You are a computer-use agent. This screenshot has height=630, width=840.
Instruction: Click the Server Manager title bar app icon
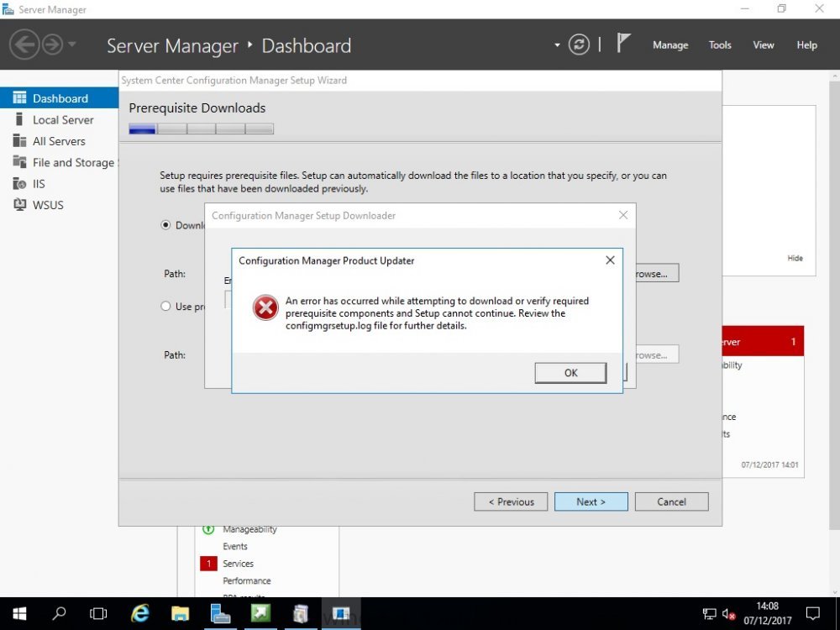(x=8, y=9)
